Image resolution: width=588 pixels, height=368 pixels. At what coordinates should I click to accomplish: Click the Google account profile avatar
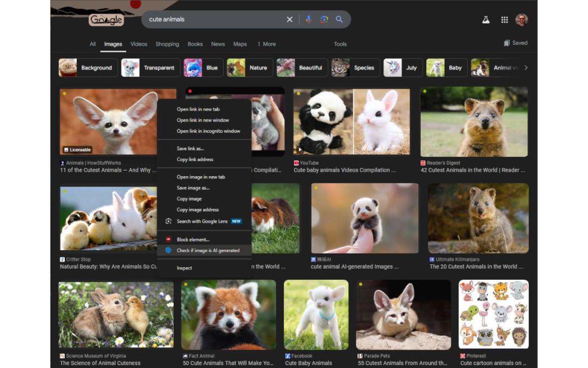pyautogui.click(x=522, y=20)
